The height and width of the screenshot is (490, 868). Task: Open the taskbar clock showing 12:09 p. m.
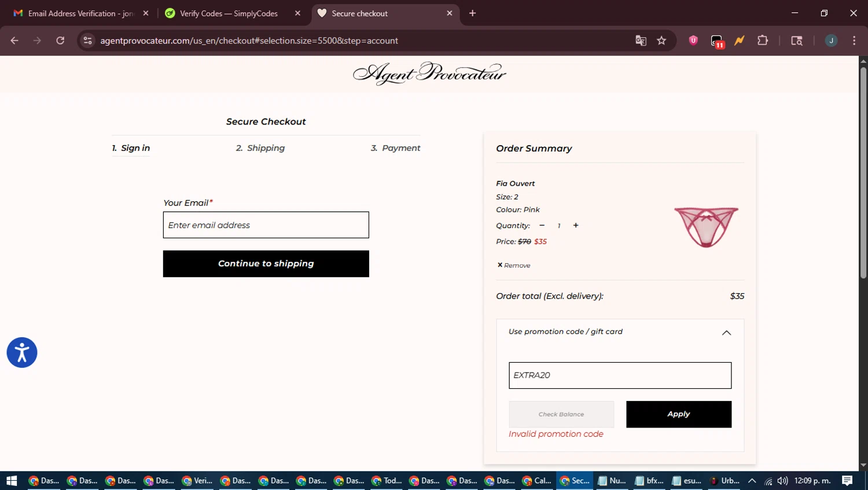(812, 481)
